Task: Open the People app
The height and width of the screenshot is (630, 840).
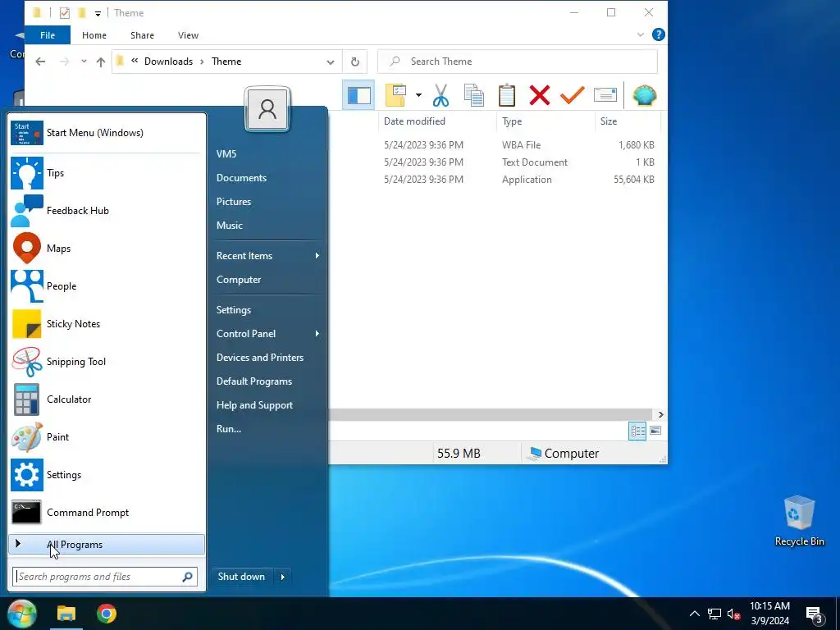Action: 107,286
